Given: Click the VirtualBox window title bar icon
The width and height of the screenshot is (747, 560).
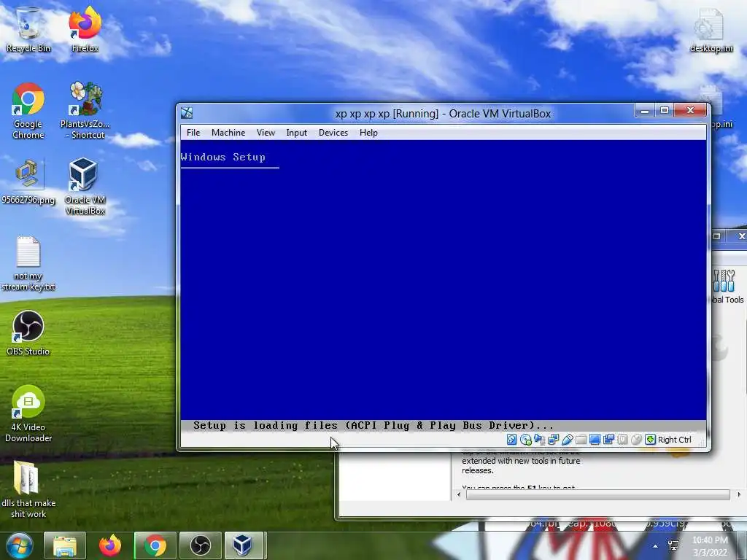Looking at the screenshot, I should [x=187, y=113].
